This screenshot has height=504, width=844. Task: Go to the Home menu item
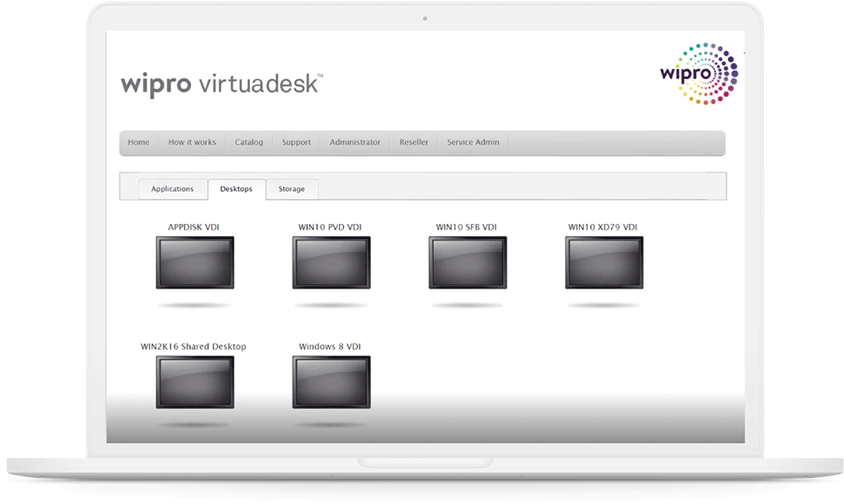(139, 142)
